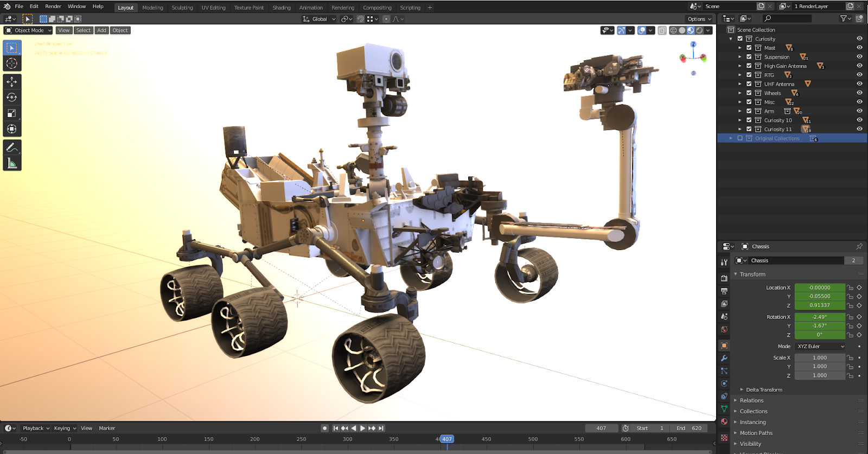Open the Material properties tab
Screen dimensions: 868x454
pyautogui.click(x=724, y=421)
